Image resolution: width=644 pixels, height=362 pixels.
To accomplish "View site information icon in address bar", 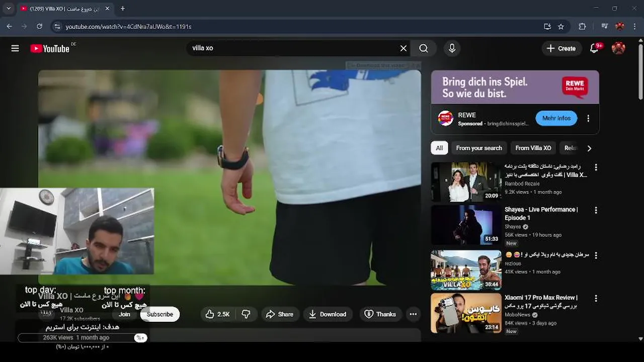I will 57,27.
